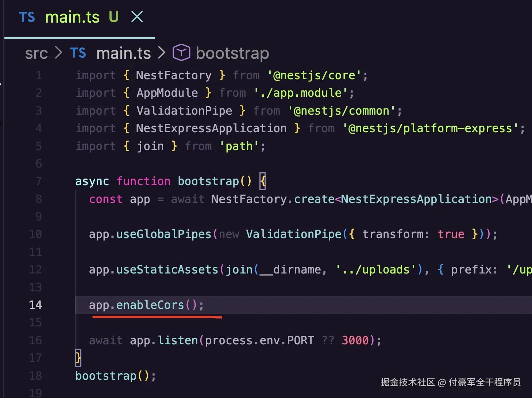Close the main.ts tab
Screen dimensions: 532x398
137,17
